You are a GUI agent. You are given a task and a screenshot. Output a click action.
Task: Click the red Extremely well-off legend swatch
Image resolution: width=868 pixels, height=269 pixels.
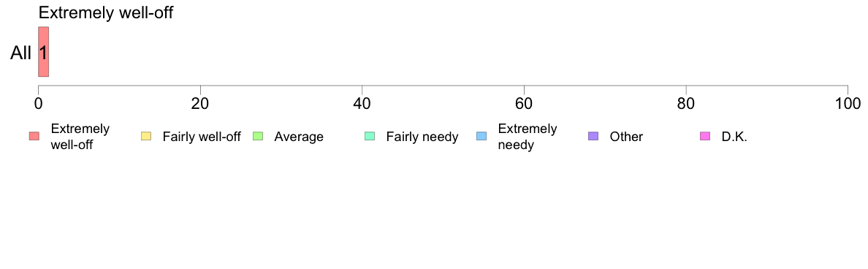click(x=34, y=136)
